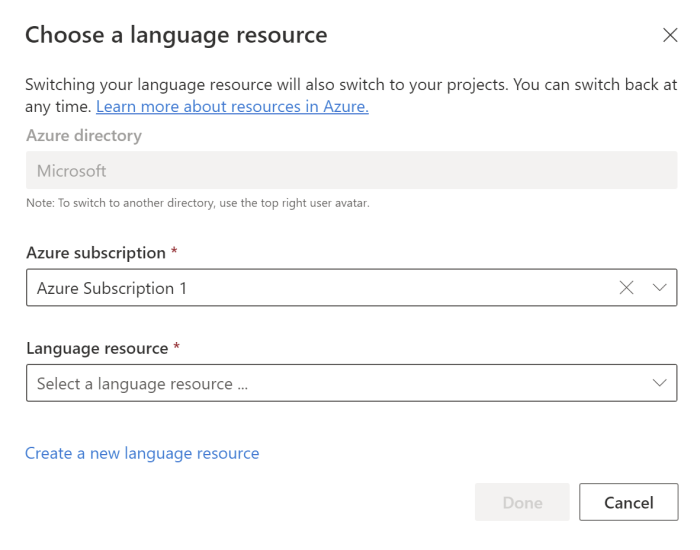Screen dimensions: 700x550
Task: Click 'Create a new language resource' link
Action: click(x=142, y=453)
